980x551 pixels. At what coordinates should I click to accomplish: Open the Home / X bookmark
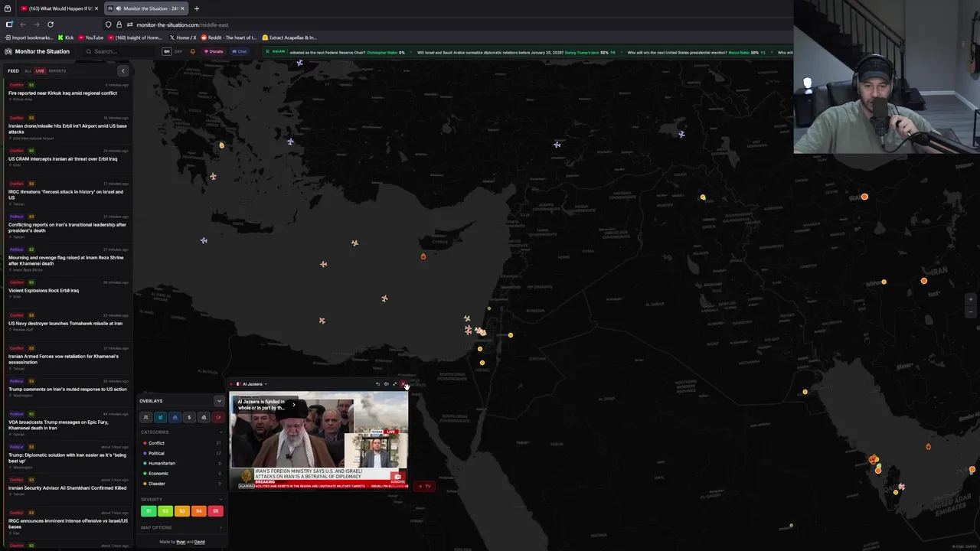point(183,37)
